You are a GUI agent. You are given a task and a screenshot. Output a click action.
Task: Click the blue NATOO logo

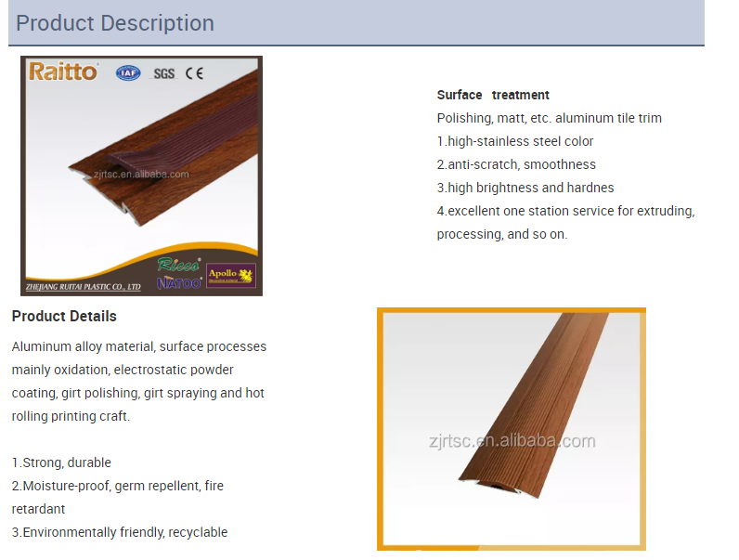pos(178,281)
